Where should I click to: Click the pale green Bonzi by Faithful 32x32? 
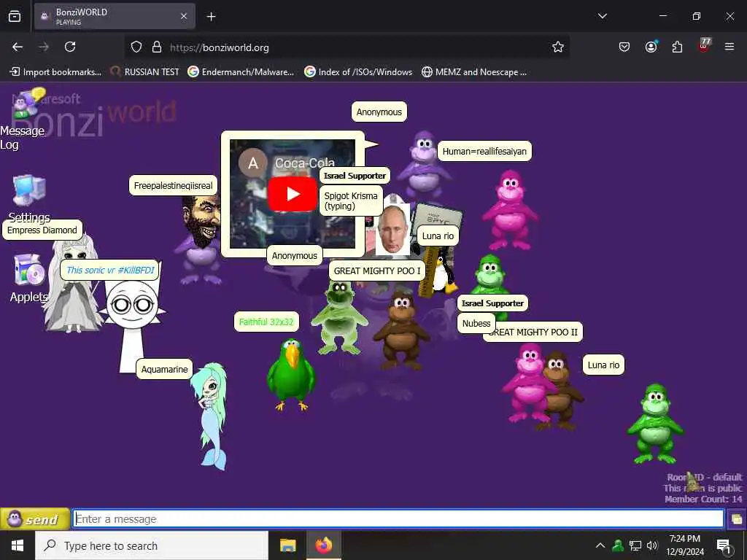339,316
